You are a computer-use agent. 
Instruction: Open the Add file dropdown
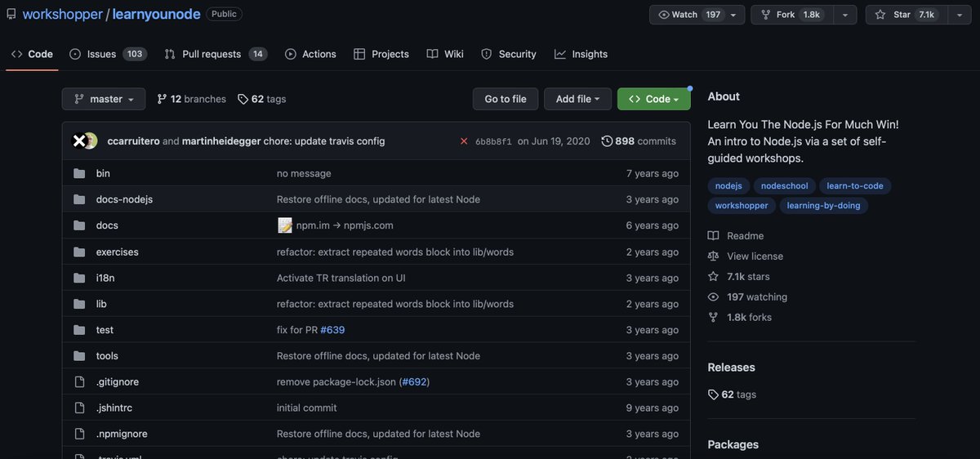(x=577, y=99)
